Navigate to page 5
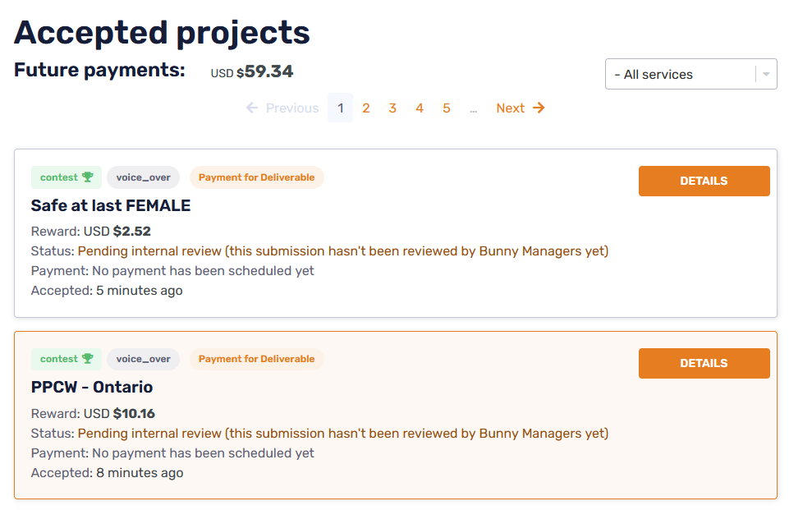 tap(447, 108)
